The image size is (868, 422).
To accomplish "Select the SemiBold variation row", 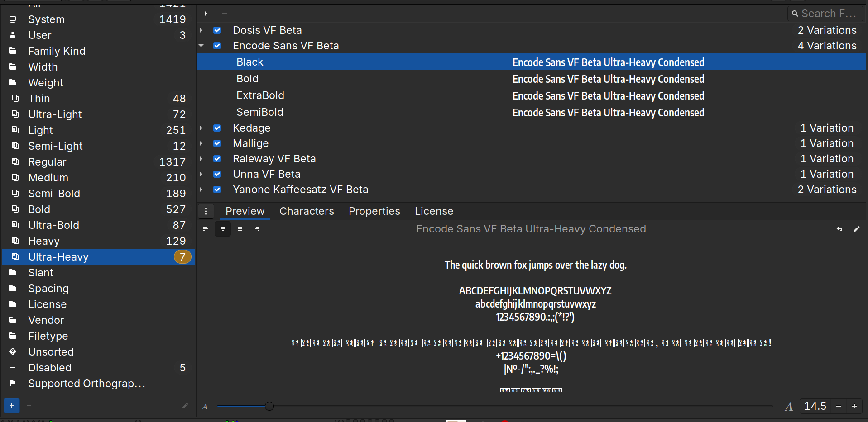I will (x=531, y=112).
